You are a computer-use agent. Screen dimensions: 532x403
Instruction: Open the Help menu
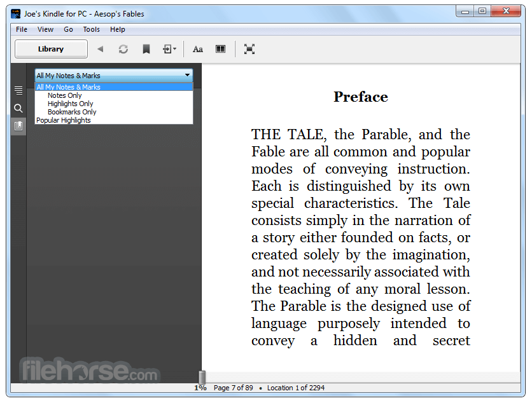click(117, 29)
